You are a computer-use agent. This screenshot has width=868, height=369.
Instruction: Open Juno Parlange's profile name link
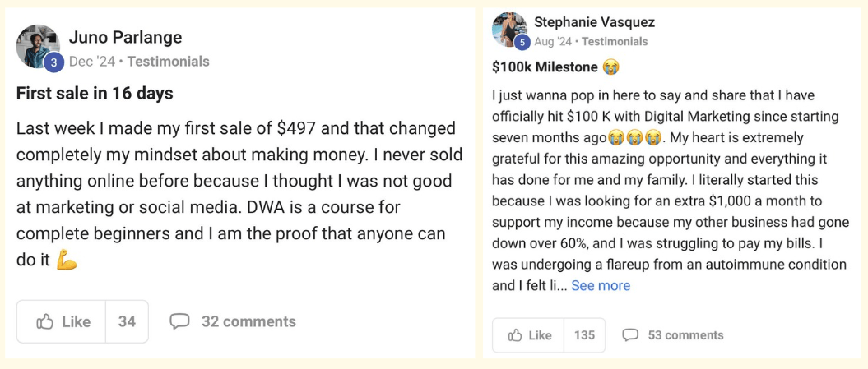click(126, 37)
